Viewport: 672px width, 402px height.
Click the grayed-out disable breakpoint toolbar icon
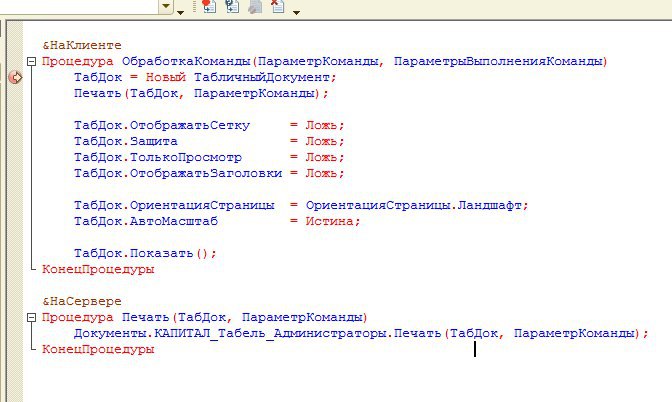coord(255,6)
